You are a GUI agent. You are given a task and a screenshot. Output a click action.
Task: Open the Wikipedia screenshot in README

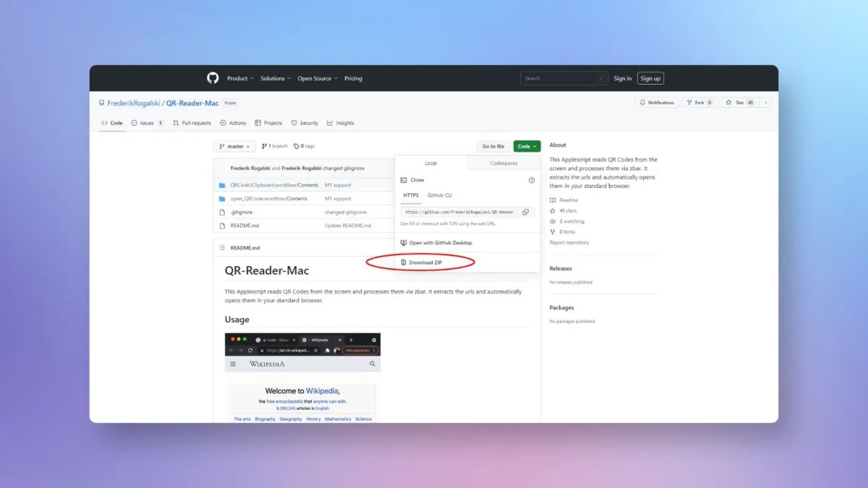(x=302, y=377)
